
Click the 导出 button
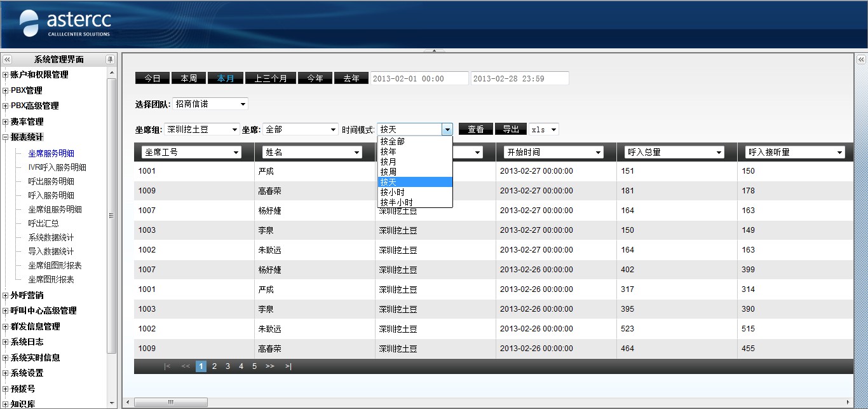510,129
